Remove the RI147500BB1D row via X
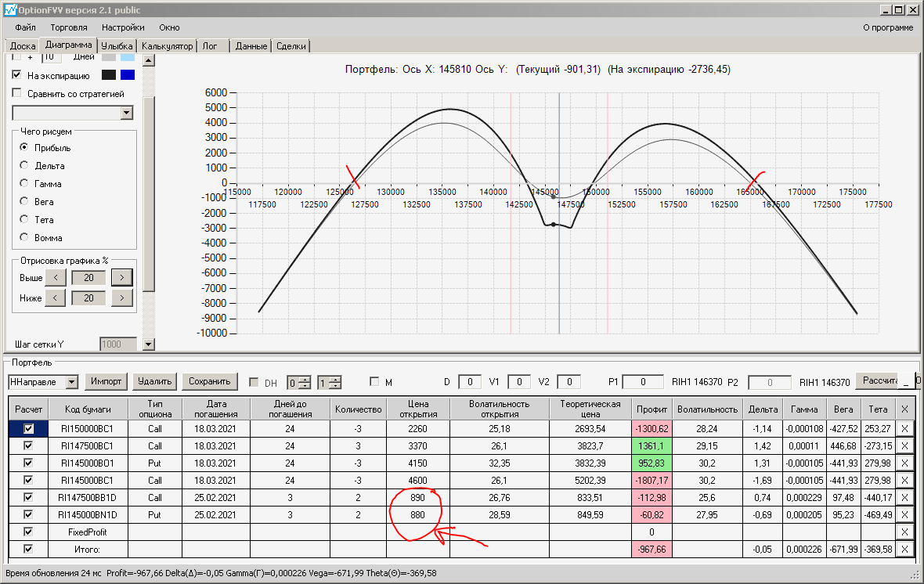924x584 pixels. click(904, 497)
